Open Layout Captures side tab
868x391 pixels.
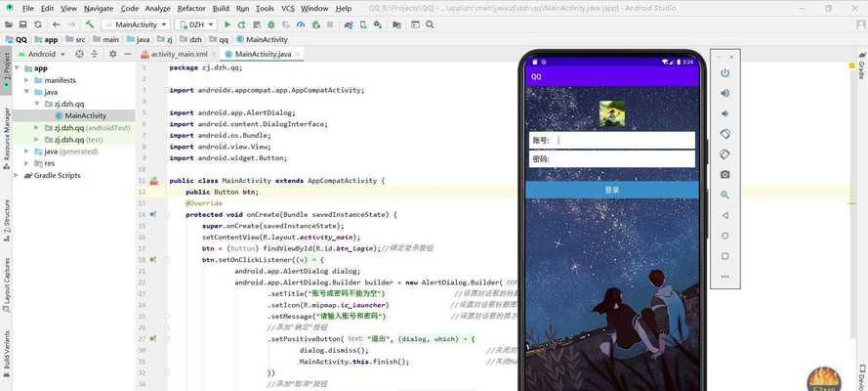click(6, 286)
